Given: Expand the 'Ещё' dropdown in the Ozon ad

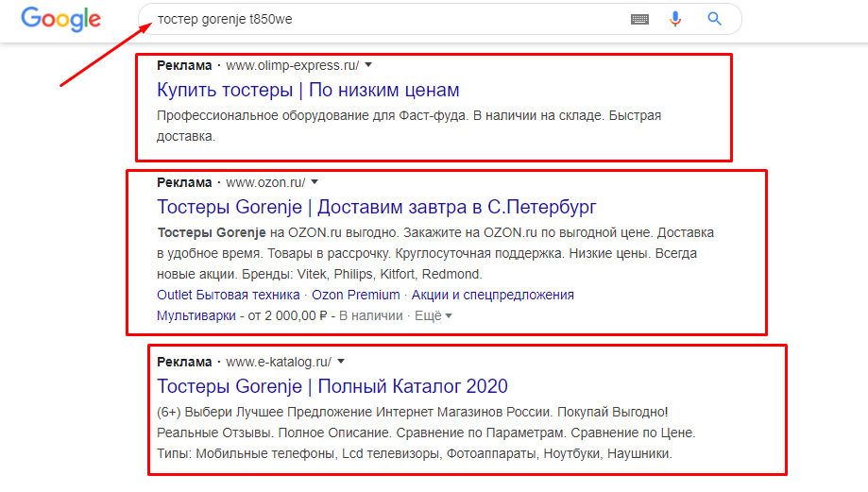Looking at the screenshot, I should coord(434,315).
